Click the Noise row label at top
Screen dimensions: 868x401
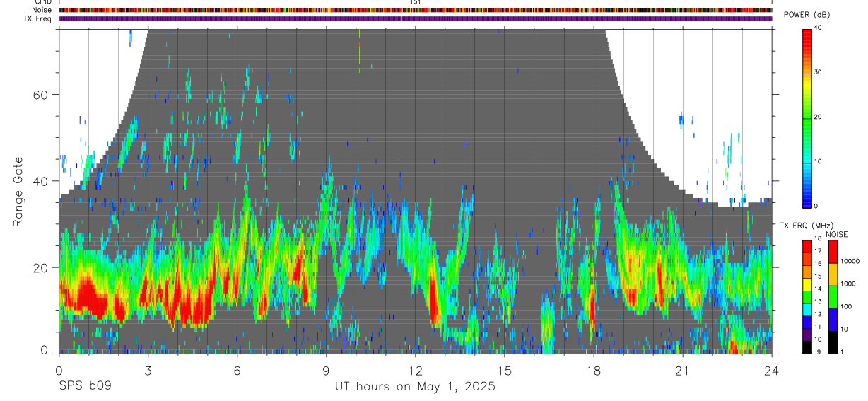point(42,10)
